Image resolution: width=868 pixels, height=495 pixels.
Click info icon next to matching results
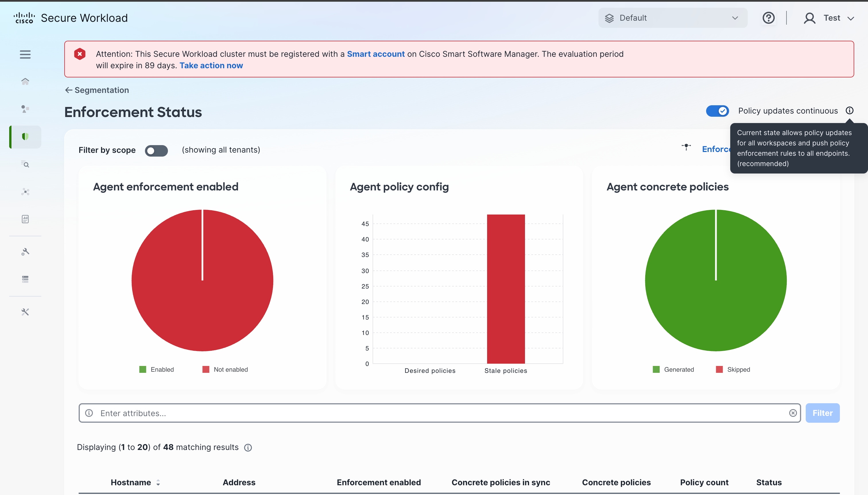pyautogui.click(x=248, y=447)
